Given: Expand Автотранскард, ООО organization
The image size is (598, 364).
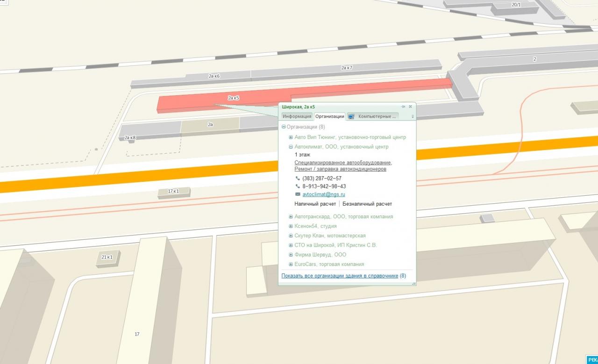Looking at the screenshot, I should click(291, 217).
